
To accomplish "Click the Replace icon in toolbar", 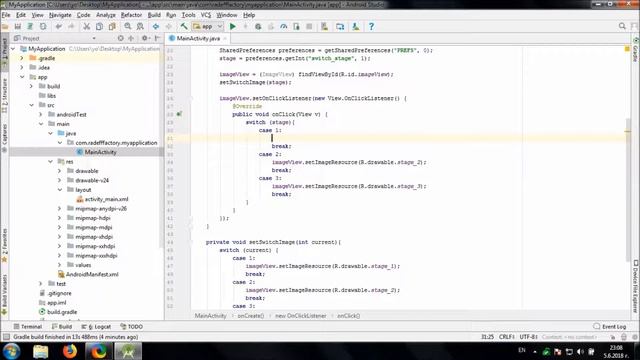I will click(x=140, y=27).
